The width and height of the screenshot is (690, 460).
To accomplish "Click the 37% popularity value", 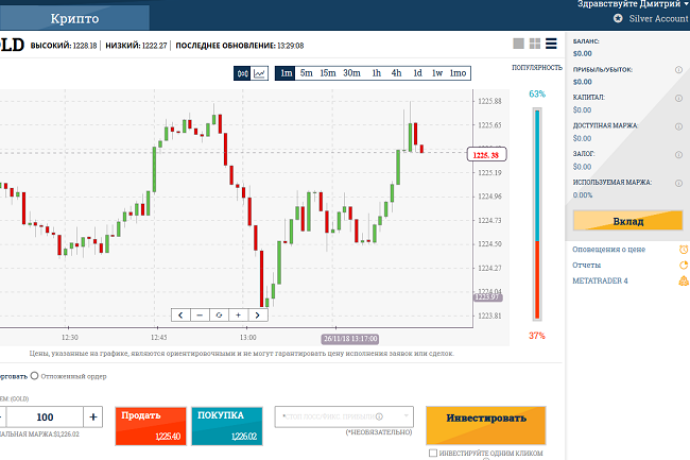I will [537, 336].
